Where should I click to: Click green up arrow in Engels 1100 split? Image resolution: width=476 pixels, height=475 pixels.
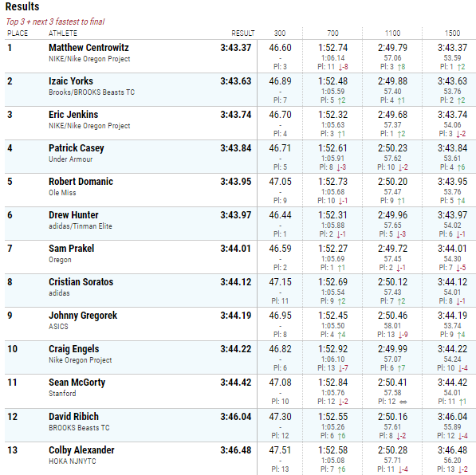[399, 368]
